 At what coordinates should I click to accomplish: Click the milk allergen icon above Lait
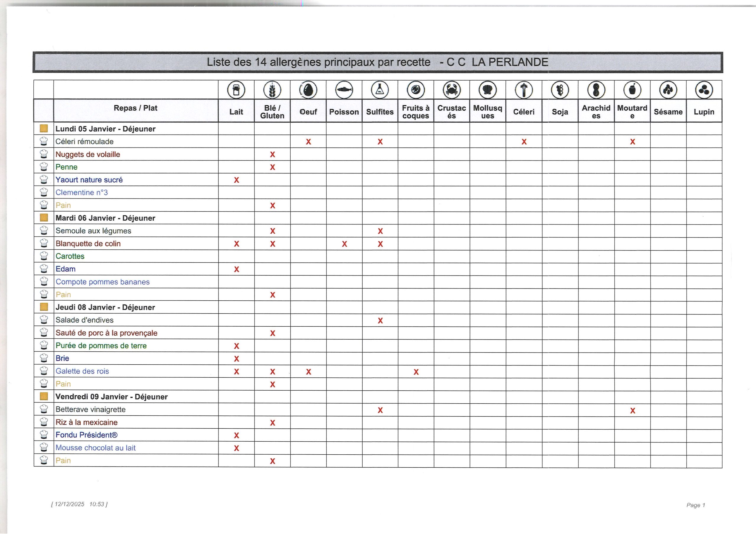click(236, 90)
